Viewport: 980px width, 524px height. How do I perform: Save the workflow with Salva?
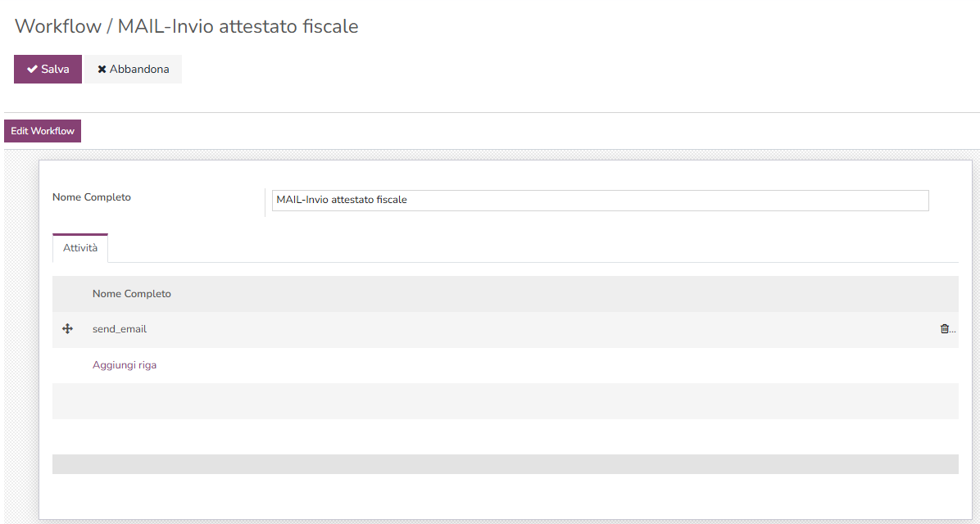tap(47, 69)
